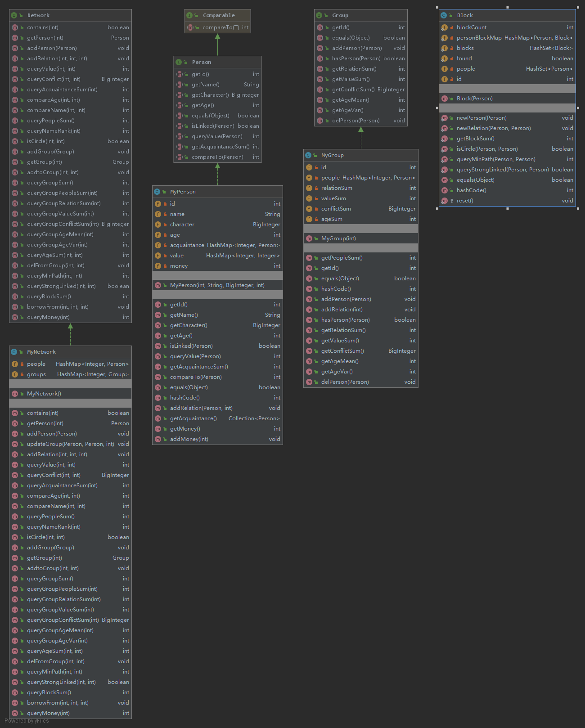
Task: Click the interface icon beside Comparable title
Action: [x=189, y=15]
